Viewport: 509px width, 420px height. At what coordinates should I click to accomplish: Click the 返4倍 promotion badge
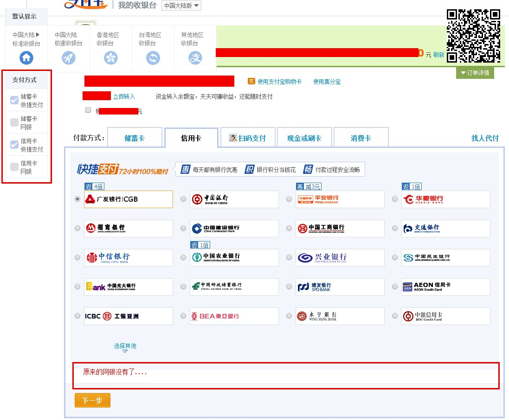point(95,186)
